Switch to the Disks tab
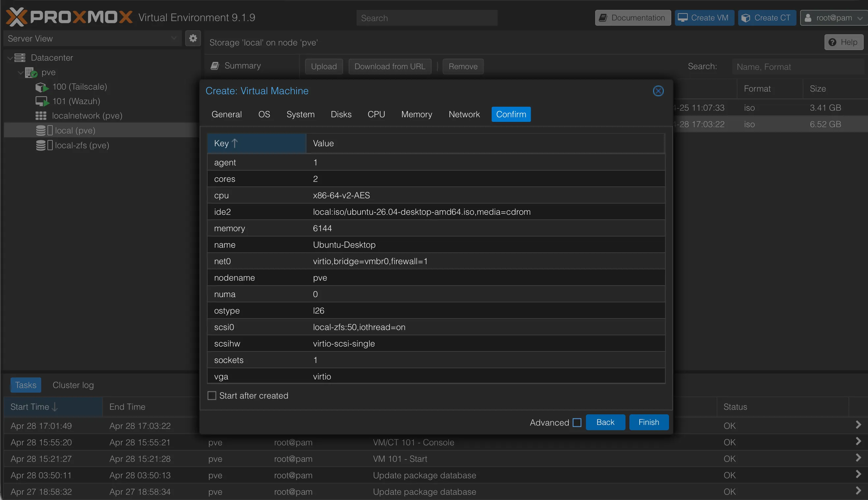This screenshot has width=868, height=500. 341,114
